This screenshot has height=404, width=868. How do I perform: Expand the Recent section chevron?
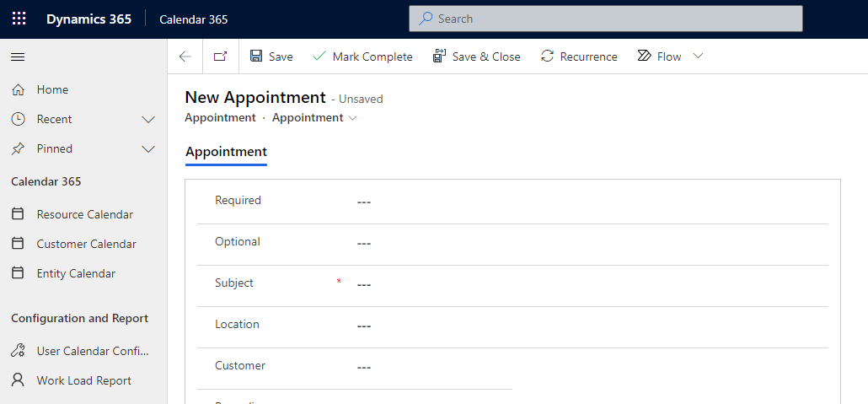click(148, 120)
